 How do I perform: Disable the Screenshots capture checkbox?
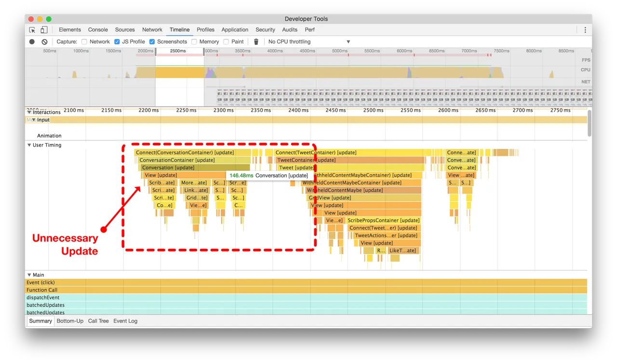(152, 41)
